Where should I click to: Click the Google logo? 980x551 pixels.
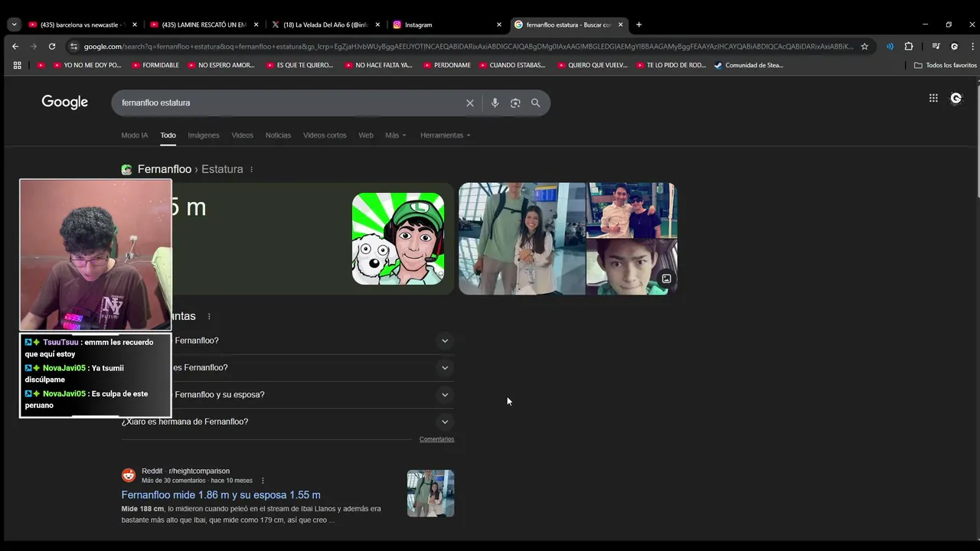tap(65, 102)
